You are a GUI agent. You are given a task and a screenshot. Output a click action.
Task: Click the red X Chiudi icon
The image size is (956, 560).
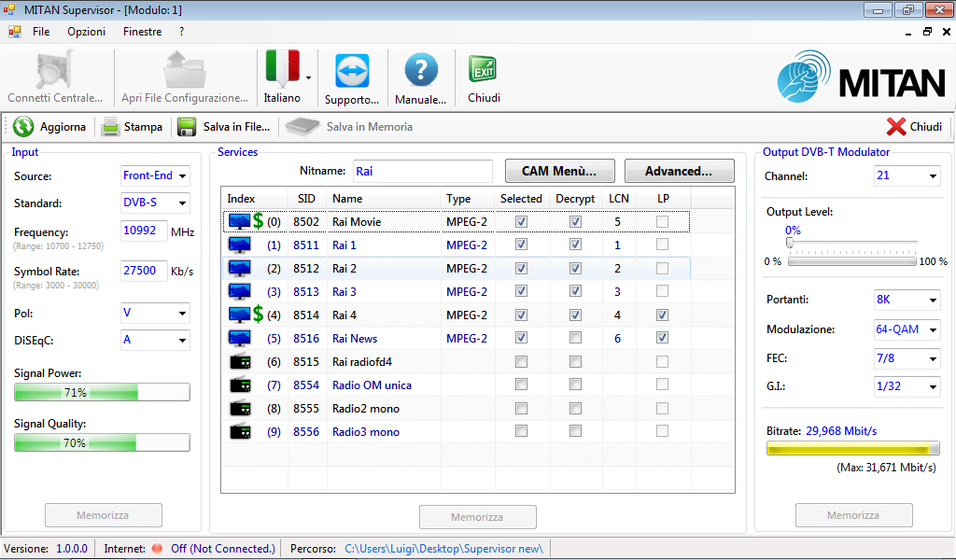pos(896,127)
